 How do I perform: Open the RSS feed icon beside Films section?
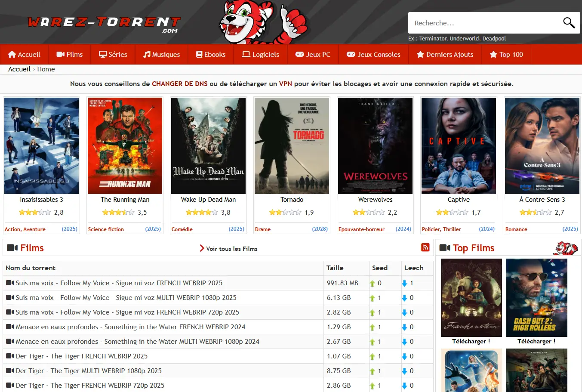[425, 247]
